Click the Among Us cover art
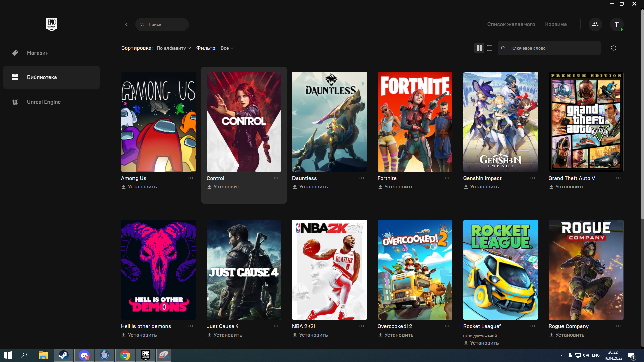The image size is (644, 362). 158,122
